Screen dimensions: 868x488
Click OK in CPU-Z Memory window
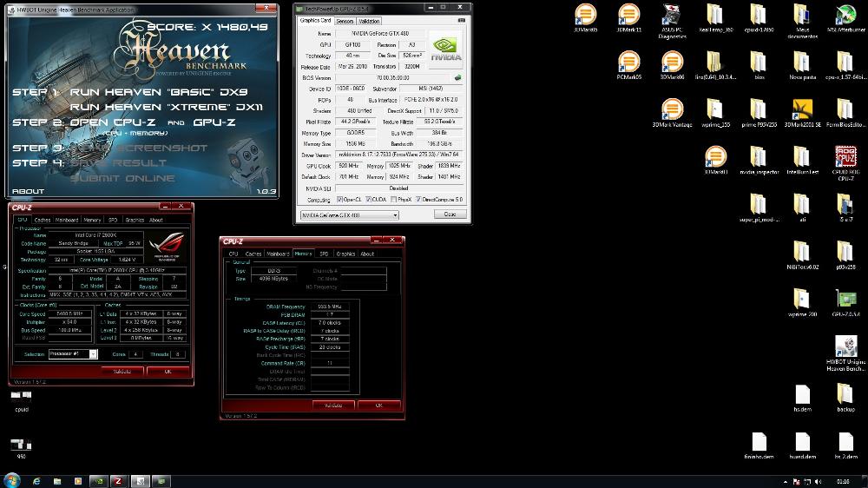[378, 406]
